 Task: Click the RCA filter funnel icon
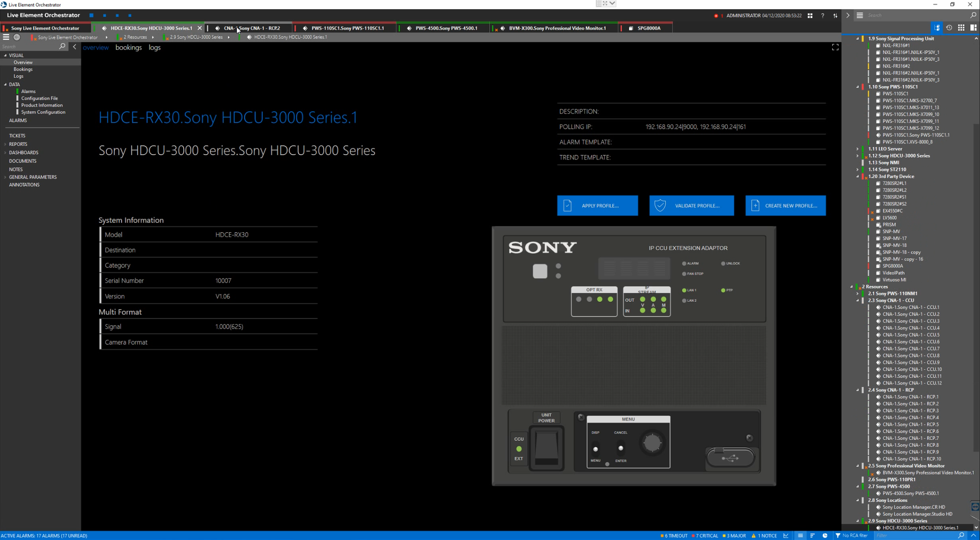[838, 535]
